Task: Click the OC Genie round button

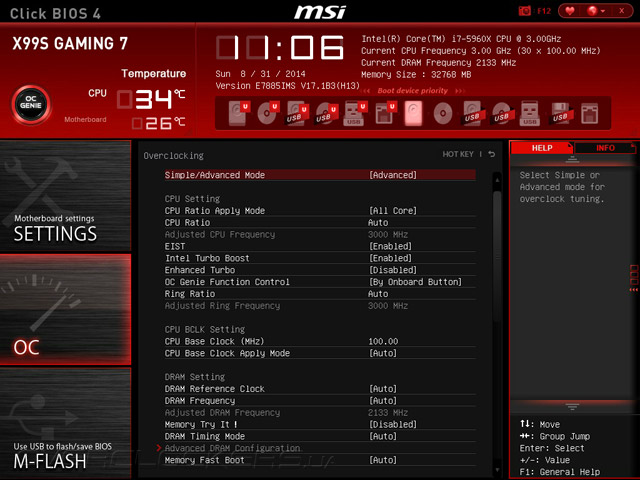Action: [x=31, y=104]
